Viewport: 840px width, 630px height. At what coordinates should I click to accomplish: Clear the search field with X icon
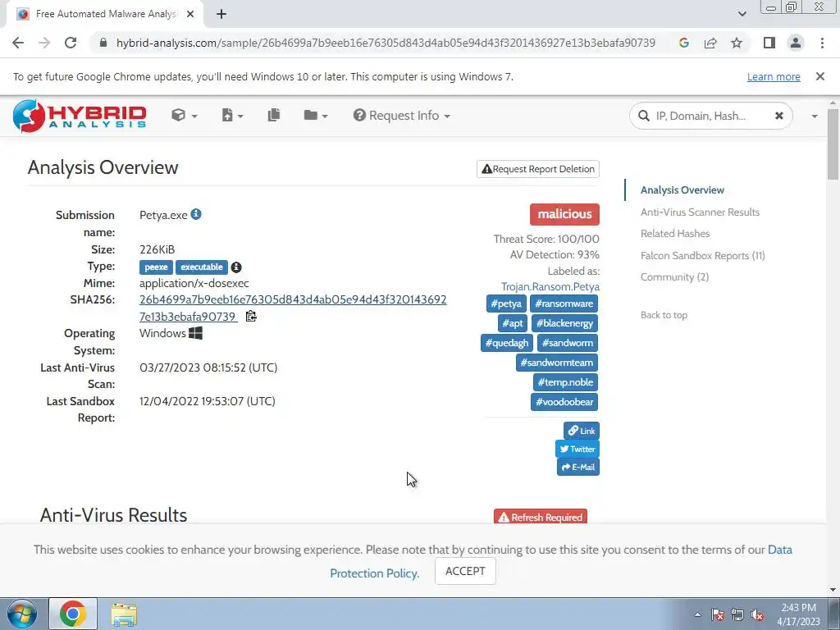coord(779,116)
